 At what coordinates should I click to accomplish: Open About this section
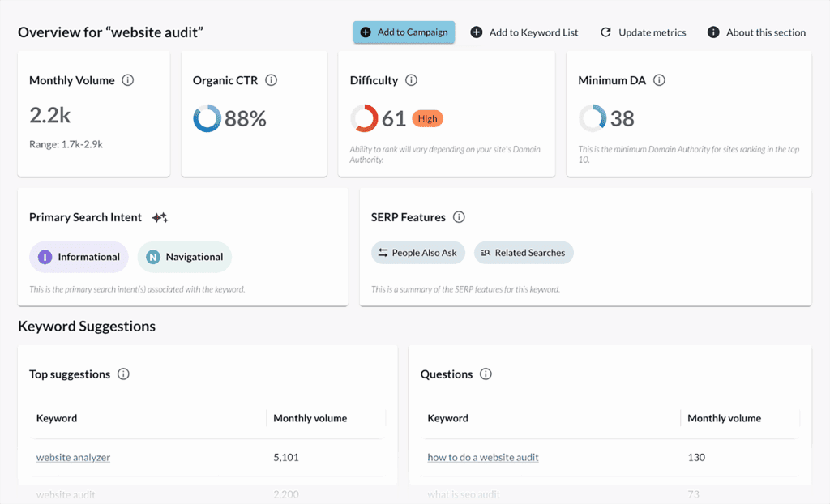pos(756,32)
